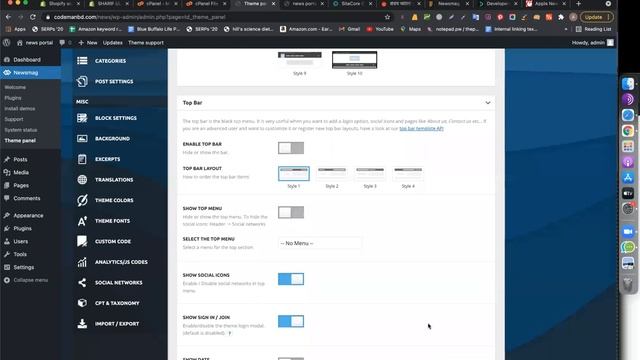Open the Users menu in sidebar
The image size is (640, 360).
click(20, 242)
